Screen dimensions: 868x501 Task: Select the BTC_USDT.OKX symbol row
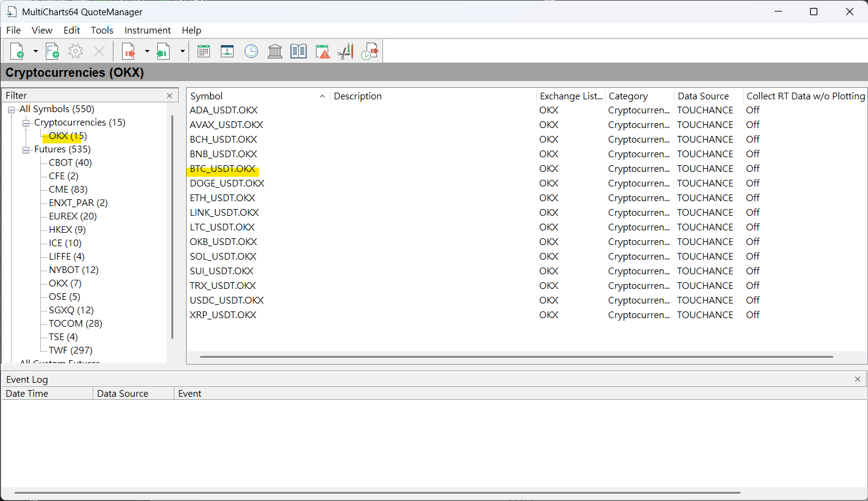tap(223, 169)
